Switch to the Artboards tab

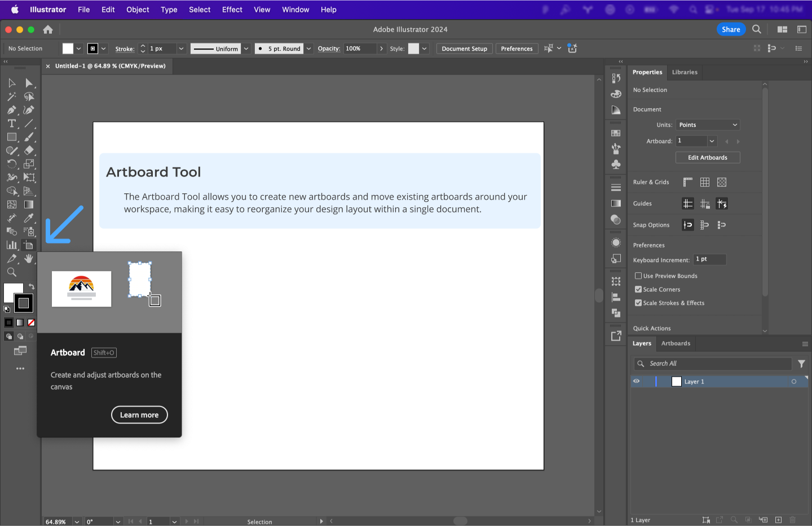point(676,343)
